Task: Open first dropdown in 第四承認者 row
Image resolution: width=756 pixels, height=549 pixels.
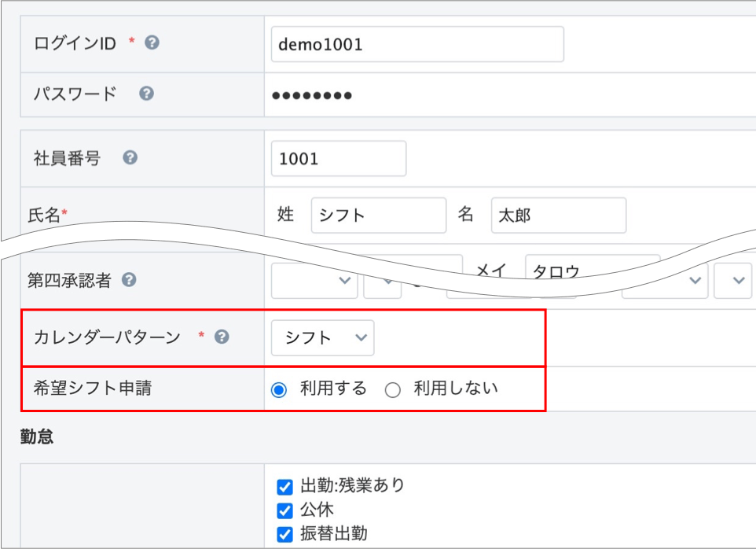Action: point(314,282)
